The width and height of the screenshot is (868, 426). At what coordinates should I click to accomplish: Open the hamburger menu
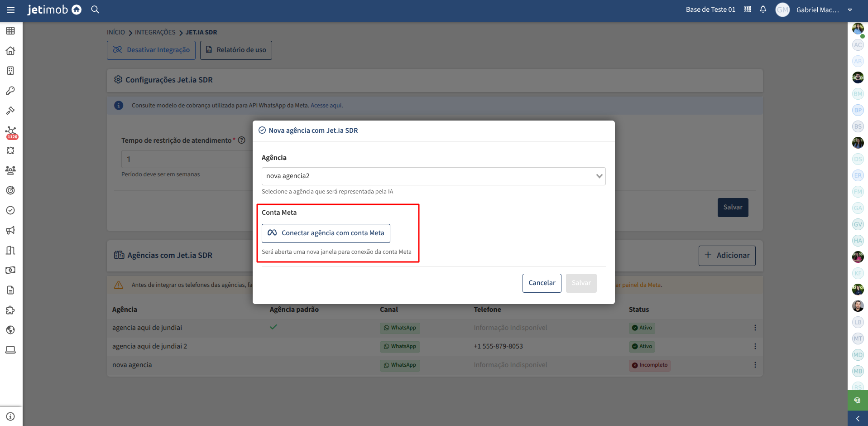click(11, 10)
